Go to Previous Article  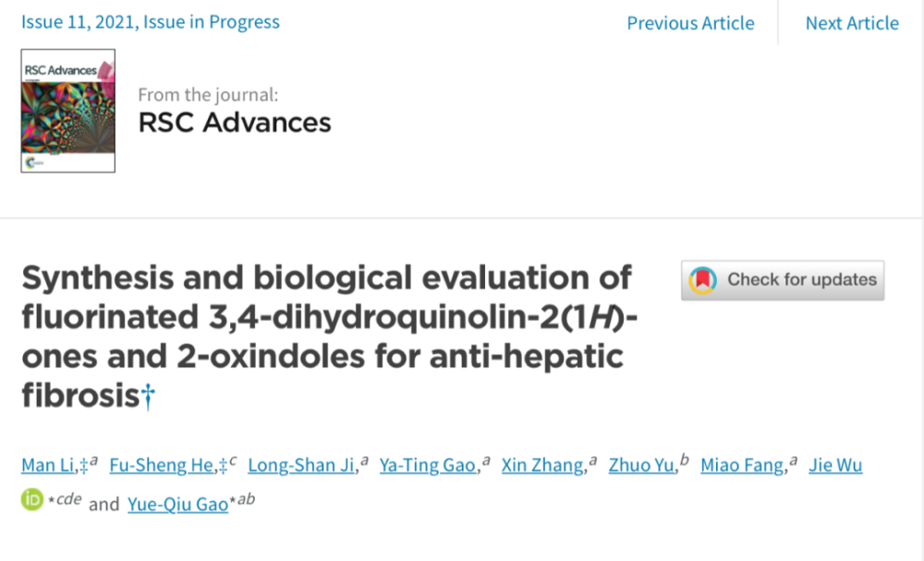coord(690,23)
